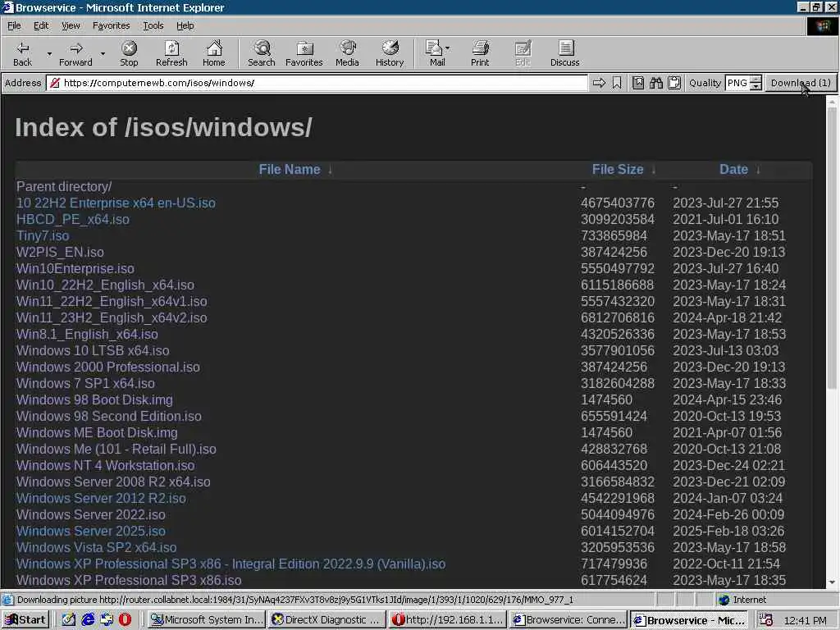This screenshot has width=840, height=630.
Task: Open Windows NT 4 Workstation.iso link
Action: [106, 466]
